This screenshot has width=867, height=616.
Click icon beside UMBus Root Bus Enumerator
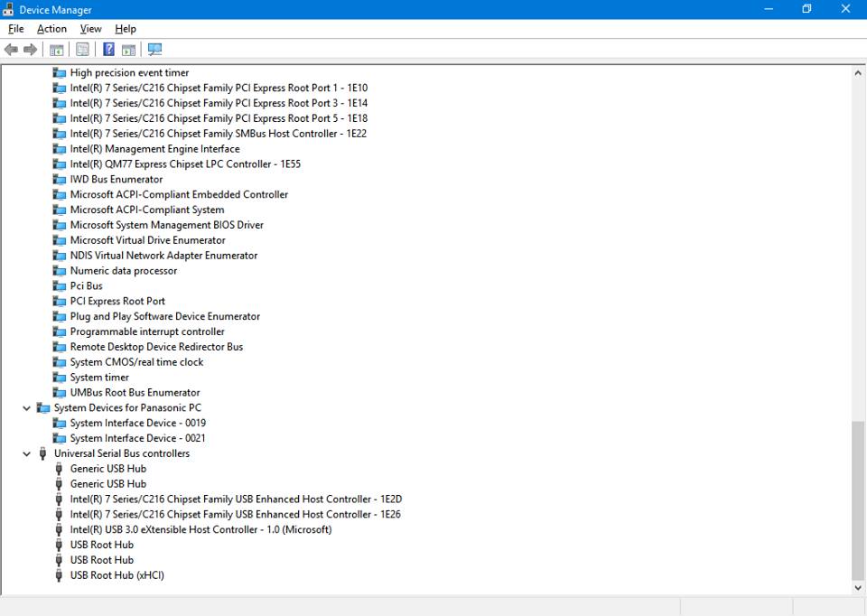point(60,393)
